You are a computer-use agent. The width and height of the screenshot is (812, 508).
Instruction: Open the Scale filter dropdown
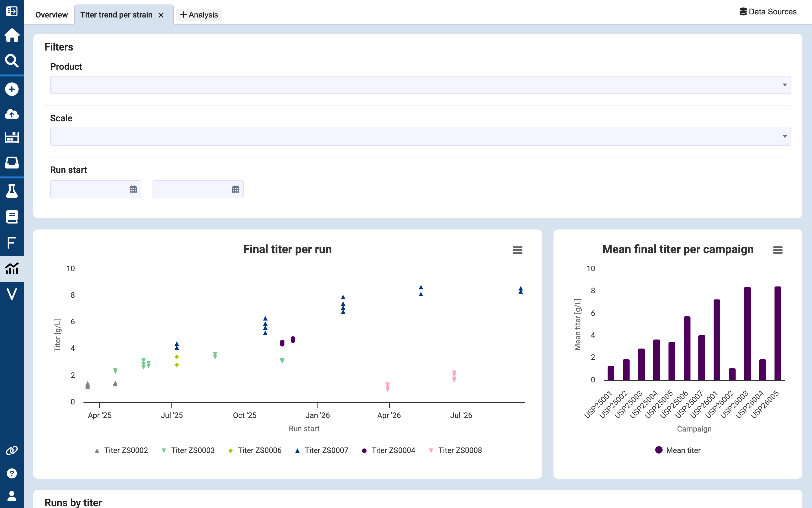(420, 137)
